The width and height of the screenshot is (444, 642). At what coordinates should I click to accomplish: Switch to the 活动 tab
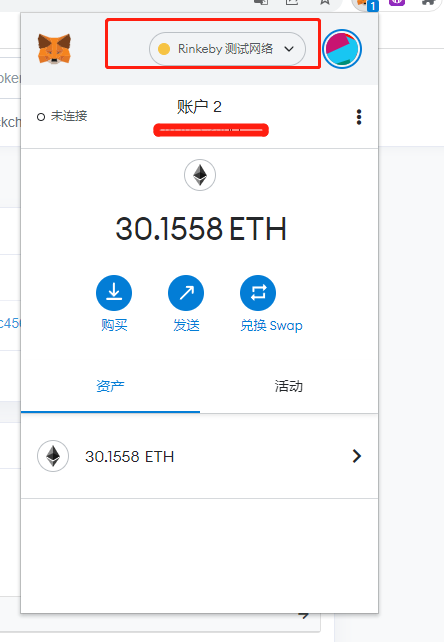289,386
